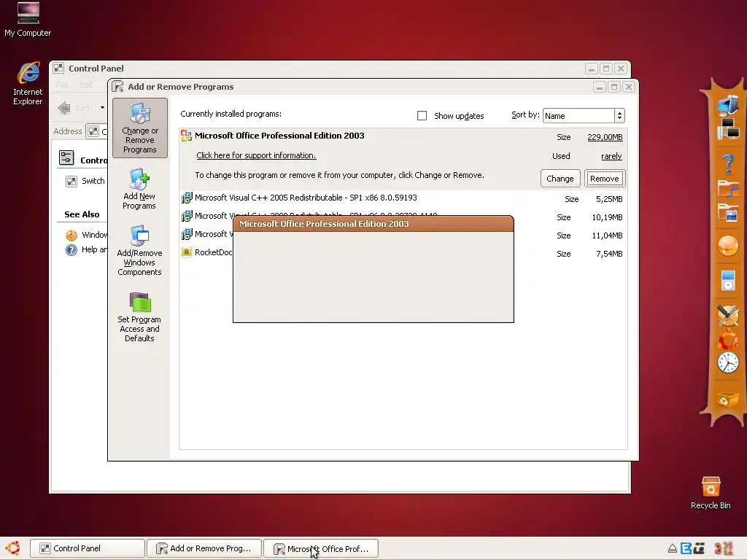Click the 5,25MB size value
Image resolution: width=747 pixels, height=560 pixels.
(609, 199)
